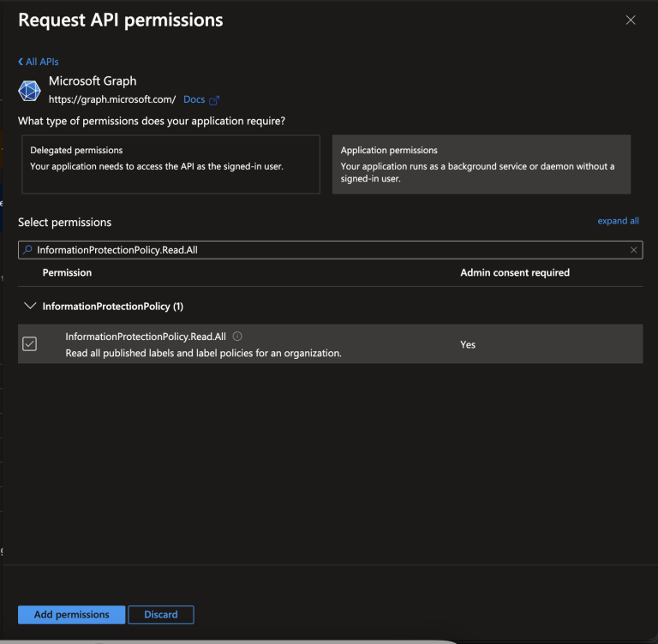Select the Delegated permissions option

tap(170, 164)
